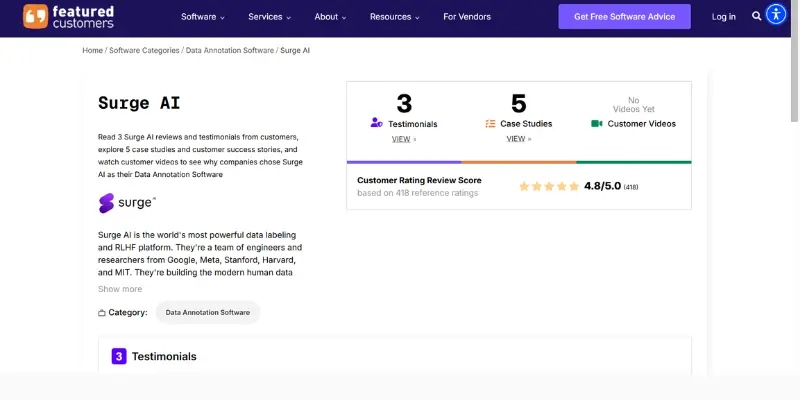Click the Customer Rating Review Score label
The width and height of the screenshot is (800, 400).
coord(419,180)
